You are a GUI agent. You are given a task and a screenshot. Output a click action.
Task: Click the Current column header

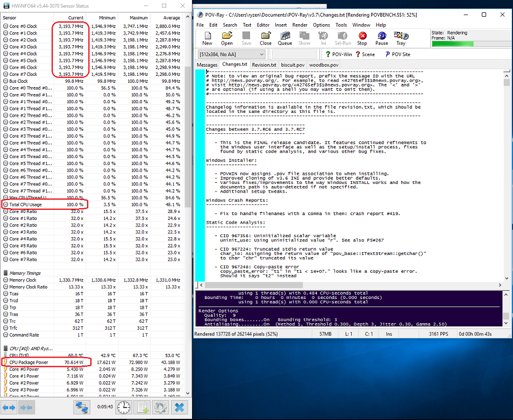(70, 18)
